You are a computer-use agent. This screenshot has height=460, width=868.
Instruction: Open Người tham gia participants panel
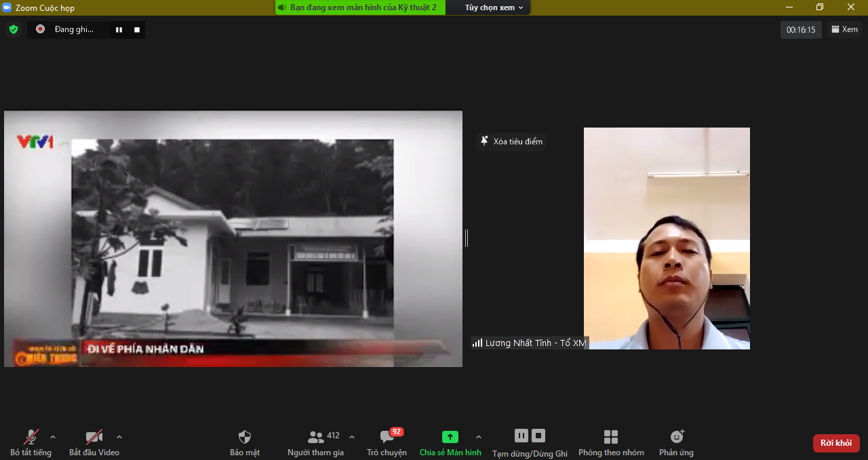(x=316, y=442)
